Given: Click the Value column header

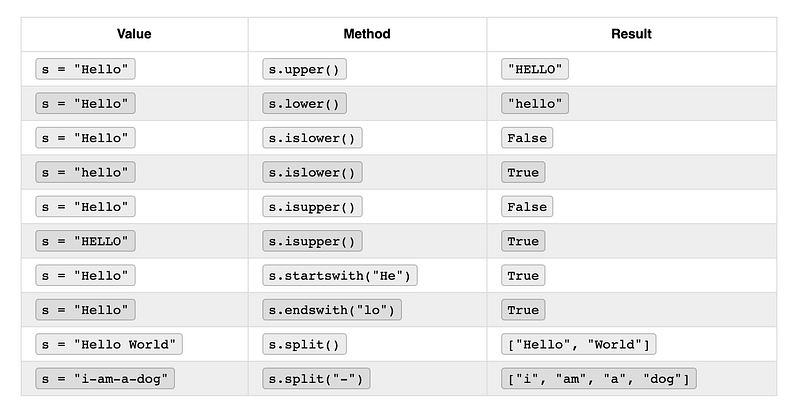Looking at the screenshot, I should point(134,34).
